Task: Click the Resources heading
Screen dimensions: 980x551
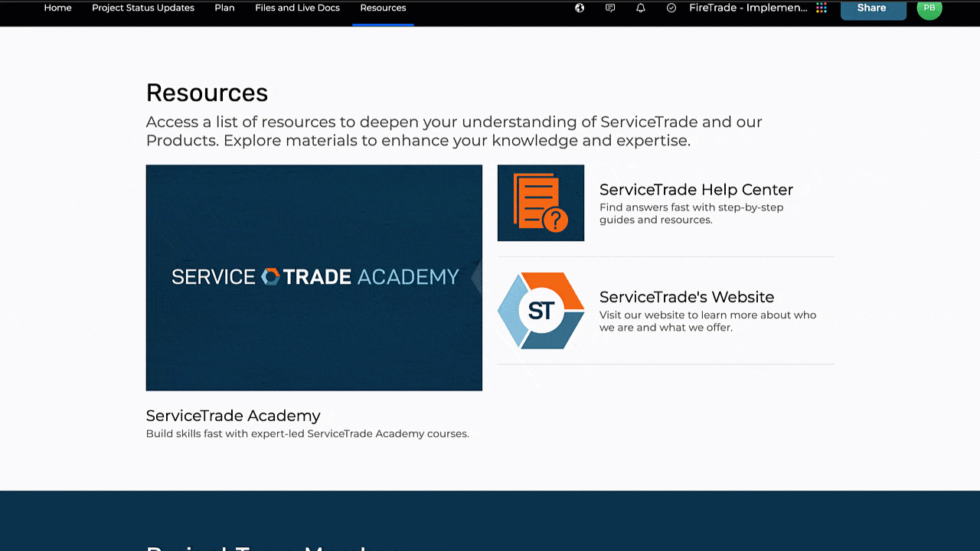Action: [x=207, y=93]
